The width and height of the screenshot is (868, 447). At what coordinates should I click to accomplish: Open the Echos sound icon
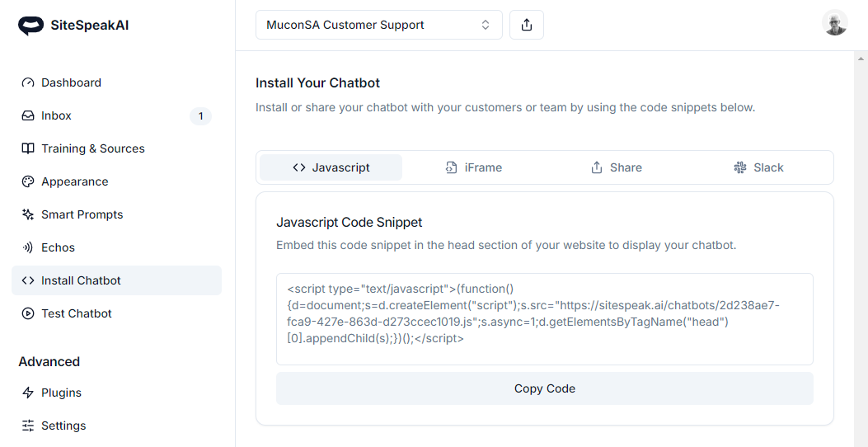click(28, 247)
